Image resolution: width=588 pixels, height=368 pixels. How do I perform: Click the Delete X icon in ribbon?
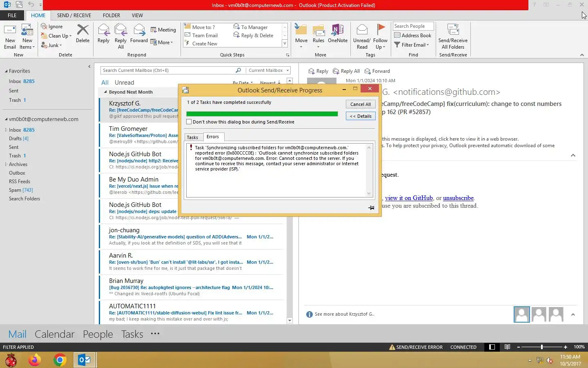click(82, 30)
